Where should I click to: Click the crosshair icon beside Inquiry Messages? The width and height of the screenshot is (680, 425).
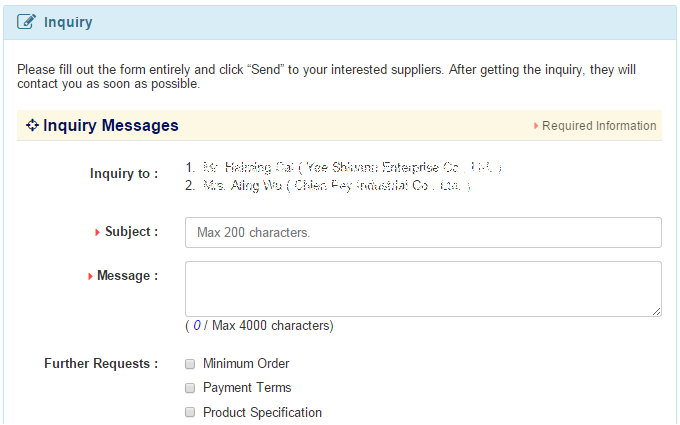click(32, 125)
